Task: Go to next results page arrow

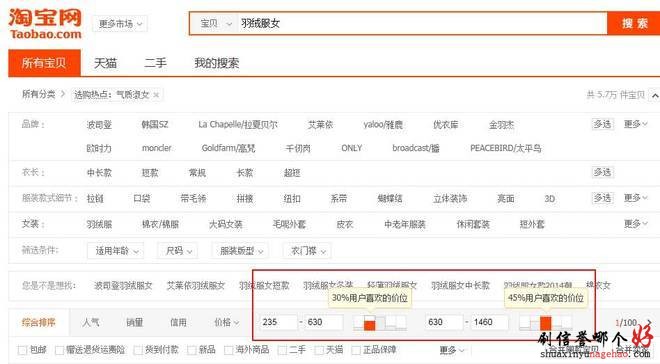Action: 649,323
